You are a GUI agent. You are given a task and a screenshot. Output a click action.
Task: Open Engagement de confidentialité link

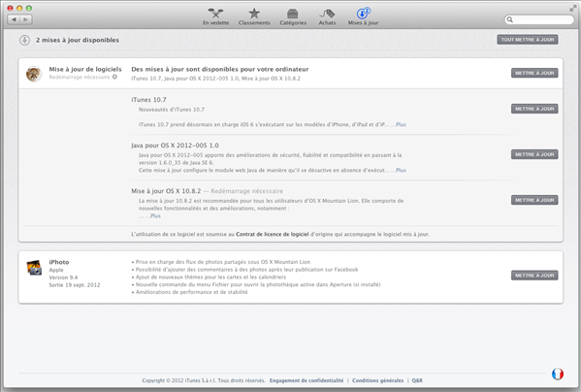(x=307, y=380)
